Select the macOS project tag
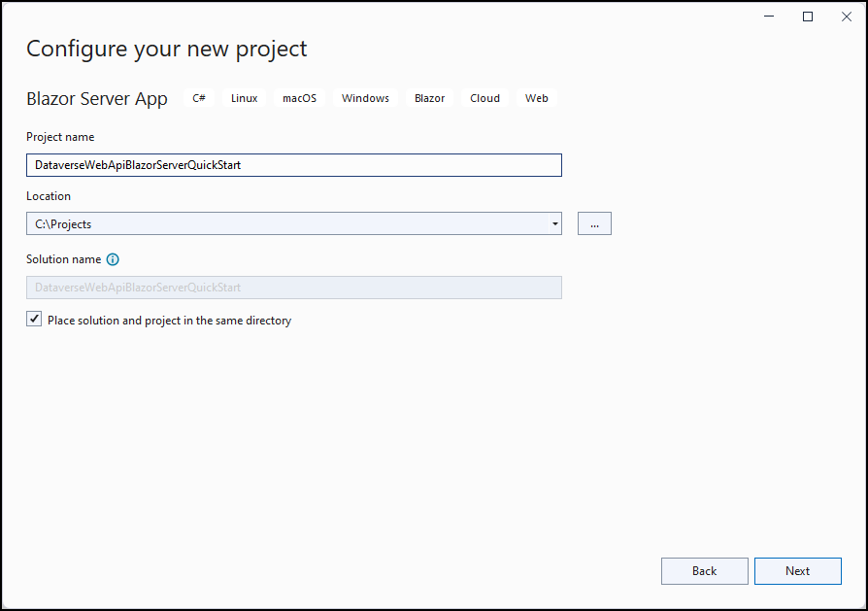Screen dimensions: 868x611 [x=298, y=97]
